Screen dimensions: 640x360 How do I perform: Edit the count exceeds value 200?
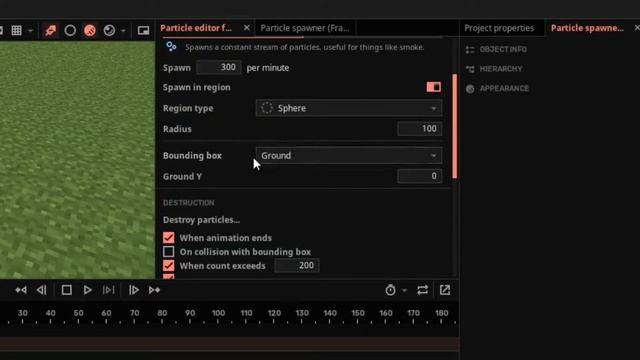(x=297, y=265)
